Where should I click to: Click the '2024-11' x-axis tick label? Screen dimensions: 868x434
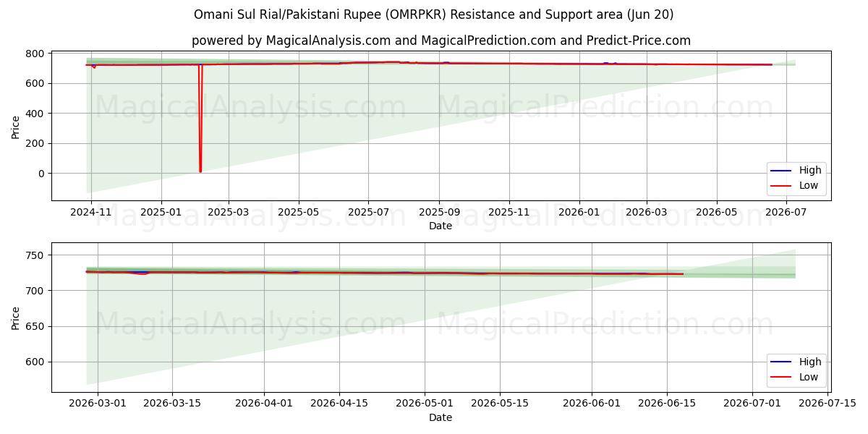tap(90, 213)
